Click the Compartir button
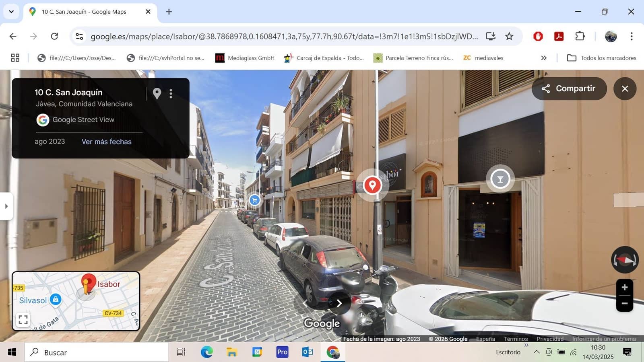Image resolution: width=644 pixels, height=362 pixels. click(569, 88)
